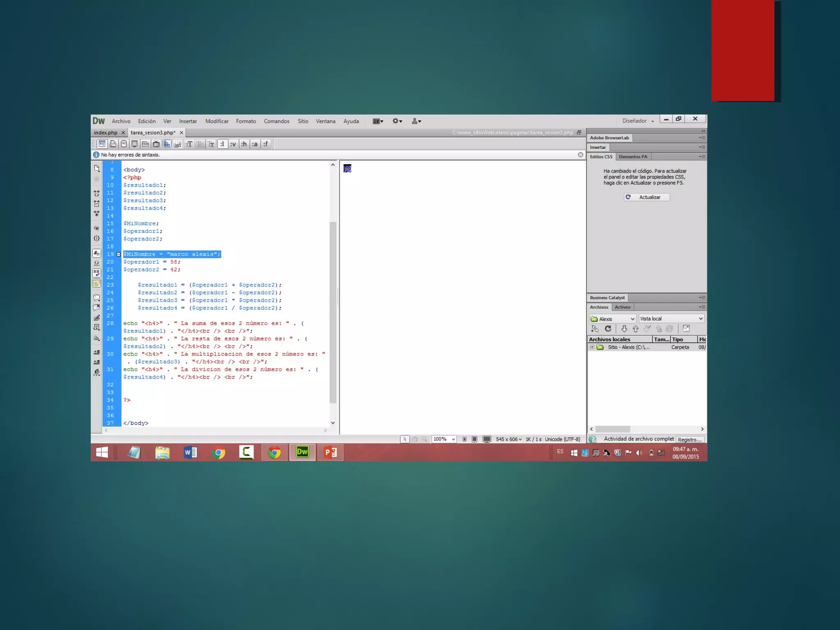Toggle the :f focus style rendering button
The width and height of the screenshot is (840, 630).
tap(266, 144)
